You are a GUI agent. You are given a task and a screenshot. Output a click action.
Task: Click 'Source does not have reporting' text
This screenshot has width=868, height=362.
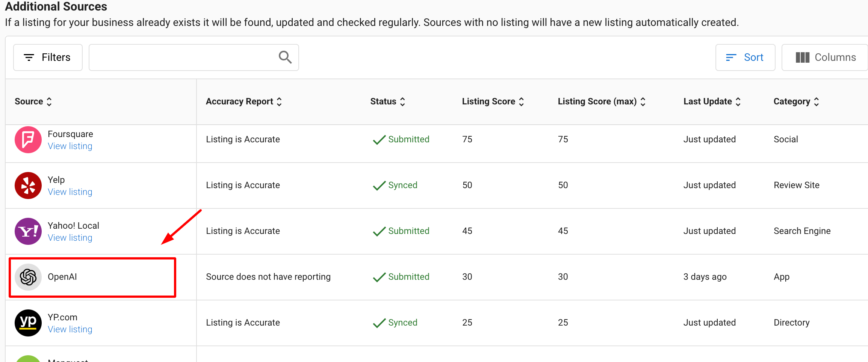click(268, 277)
